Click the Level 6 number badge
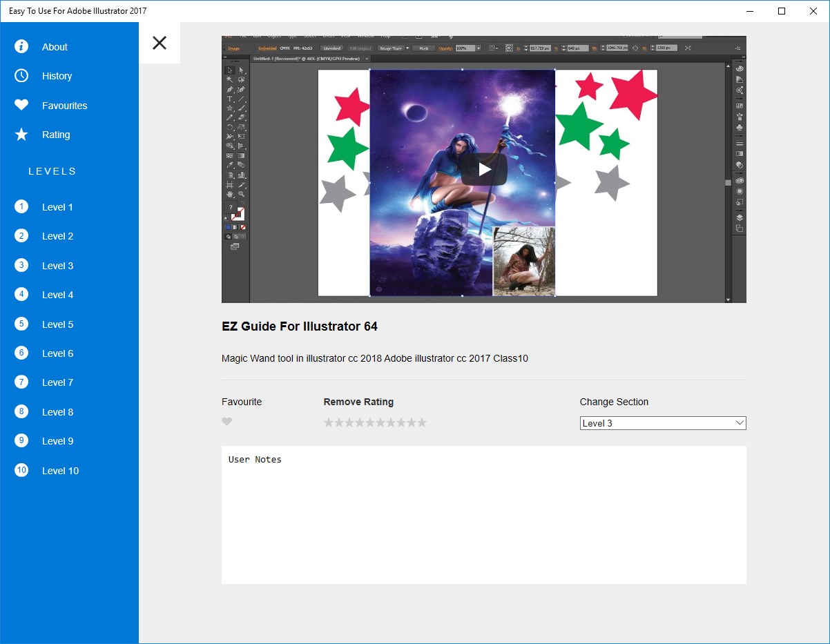The width and height of the screenshot is (830, 644). [21, 353]
